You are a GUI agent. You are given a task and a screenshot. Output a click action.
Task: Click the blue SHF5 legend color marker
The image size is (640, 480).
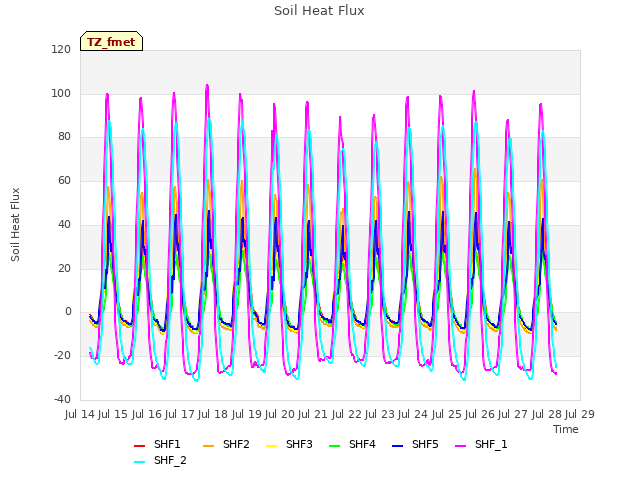(398, 446)
